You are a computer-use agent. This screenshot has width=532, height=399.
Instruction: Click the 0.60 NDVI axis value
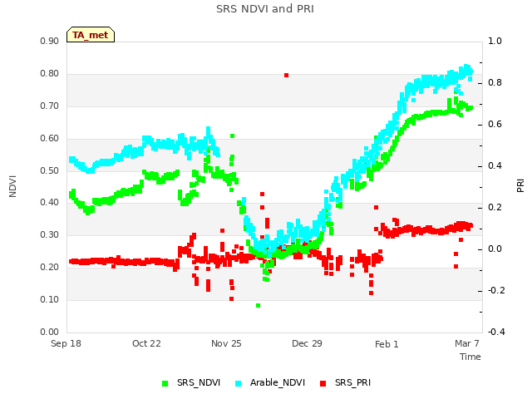(x=50, y=139)
